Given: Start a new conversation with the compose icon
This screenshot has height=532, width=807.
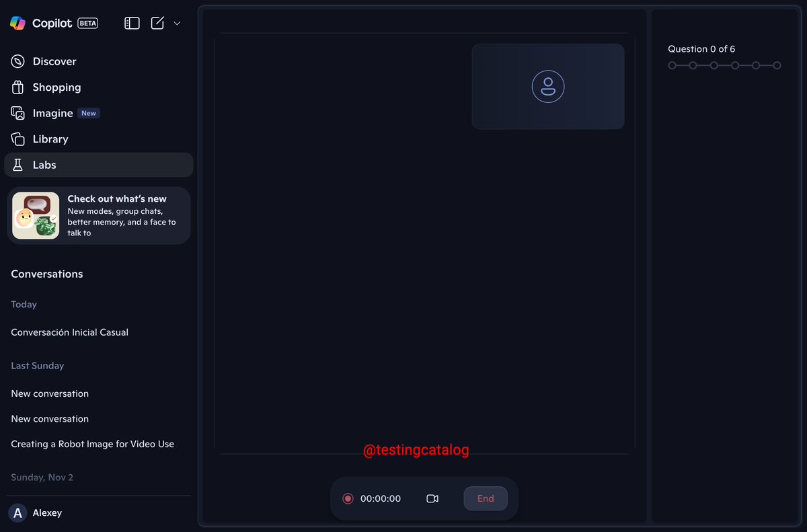Looking at the screenshot, I should [x=157, y=22].
